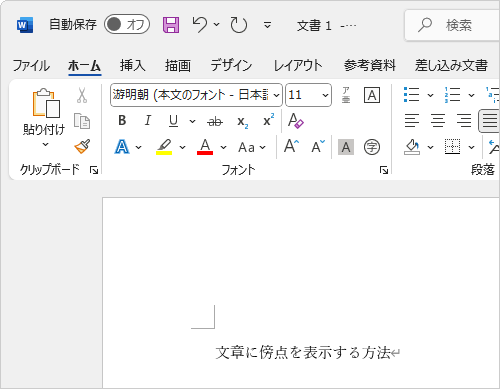Copy selection with the copy icon
500x389 pixels.
(82, 121)
